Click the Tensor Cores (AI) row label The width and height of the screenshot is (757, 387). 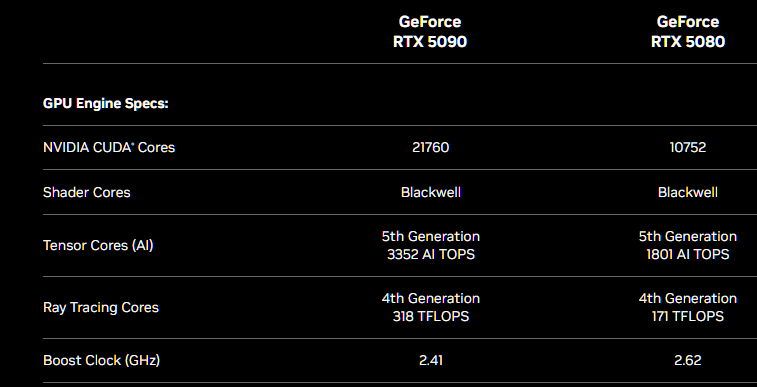tap(98, 245)
